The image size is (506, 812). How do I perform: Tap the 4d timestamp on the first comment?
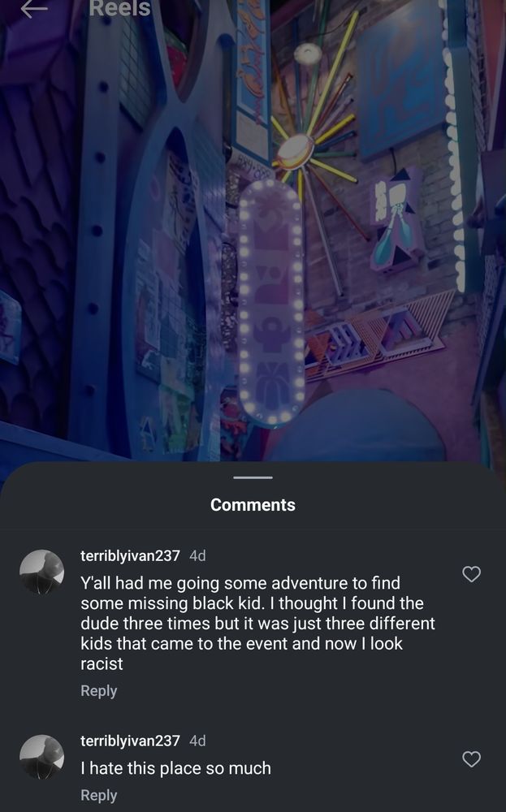point(197,555)
